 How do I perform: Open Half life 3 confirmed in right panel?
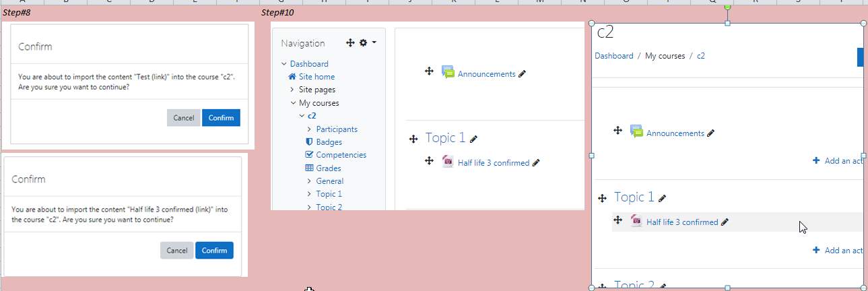(682, 222)
